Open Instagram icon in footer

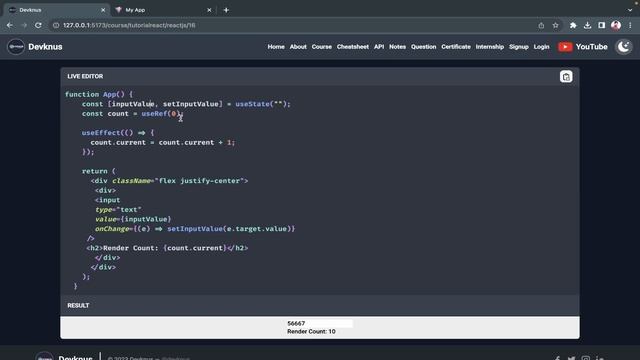pos(586,358)
